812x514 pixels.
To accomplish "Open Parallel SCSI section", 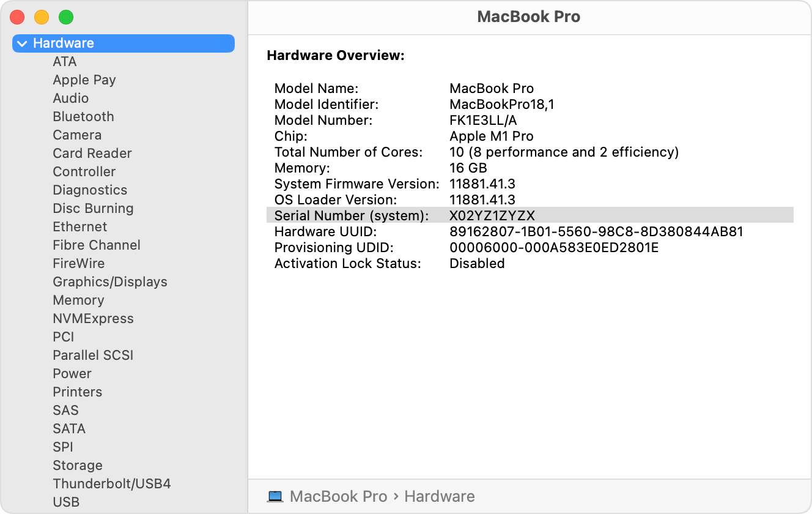I will [x=93, y=356].
